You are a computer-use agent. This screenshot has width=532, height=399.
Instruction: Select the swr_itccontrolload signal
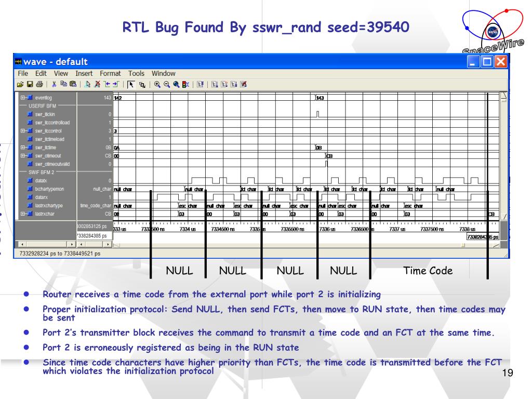point(52,123)
